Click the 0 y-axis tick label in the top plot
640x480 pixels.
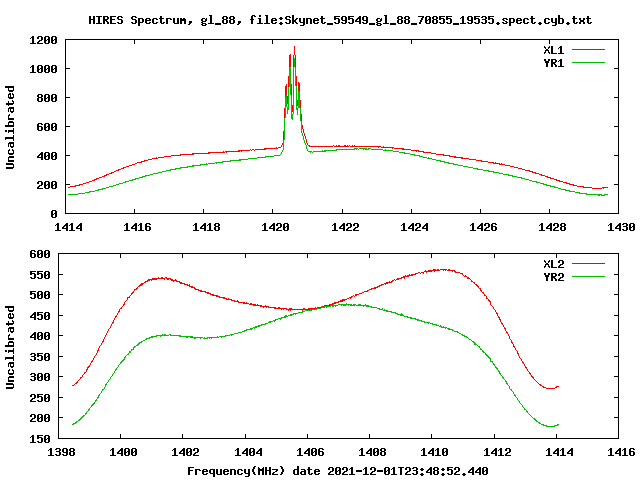tap(54, 213)
